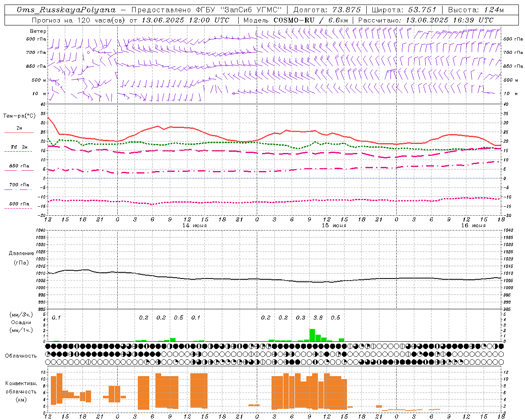
Task: Click the (мм/3ч.) unit label
Action: point(21,315)
